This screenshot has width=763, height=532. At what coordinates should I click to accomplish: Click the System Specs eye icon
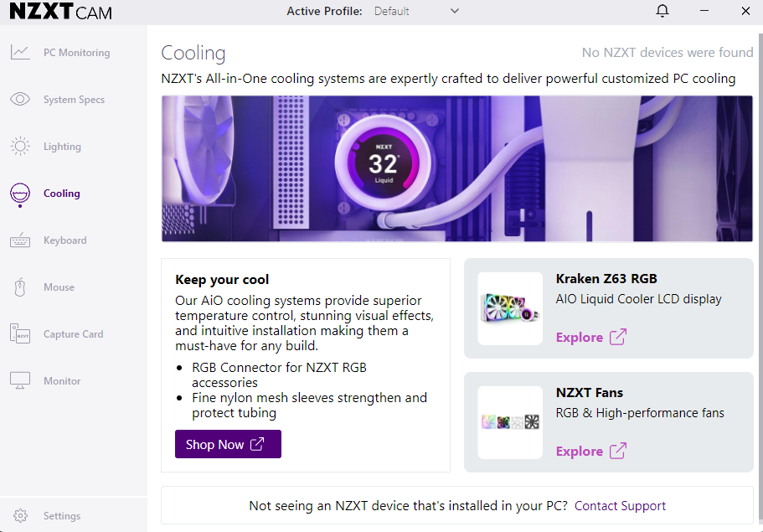[x=20, y=100]
